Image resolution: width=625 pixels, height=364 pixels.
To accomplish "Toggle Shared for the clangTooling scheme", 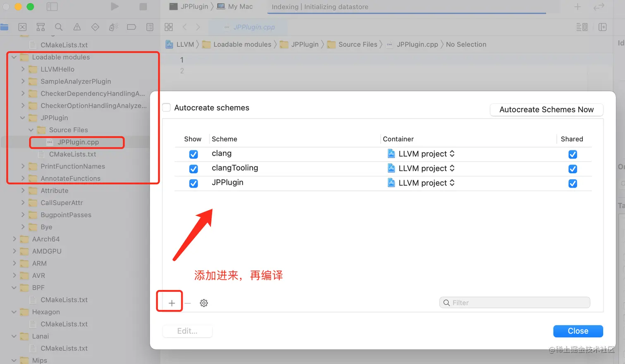I will point(573,169).
